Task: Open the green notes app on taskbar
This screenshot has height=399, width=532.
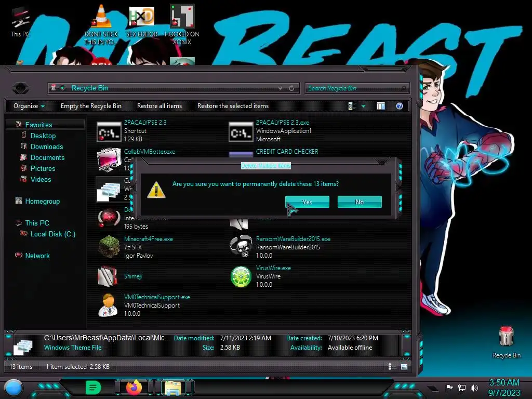Action: pos(94,388)
